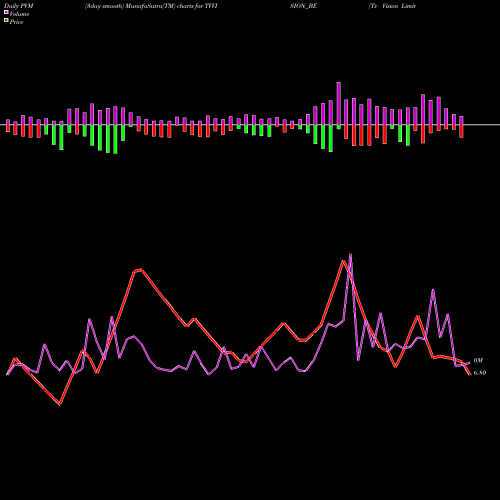
Task: Click the '(3day smooth) MunafaSutra(TM)' heading text
Action: pos(130,6)
